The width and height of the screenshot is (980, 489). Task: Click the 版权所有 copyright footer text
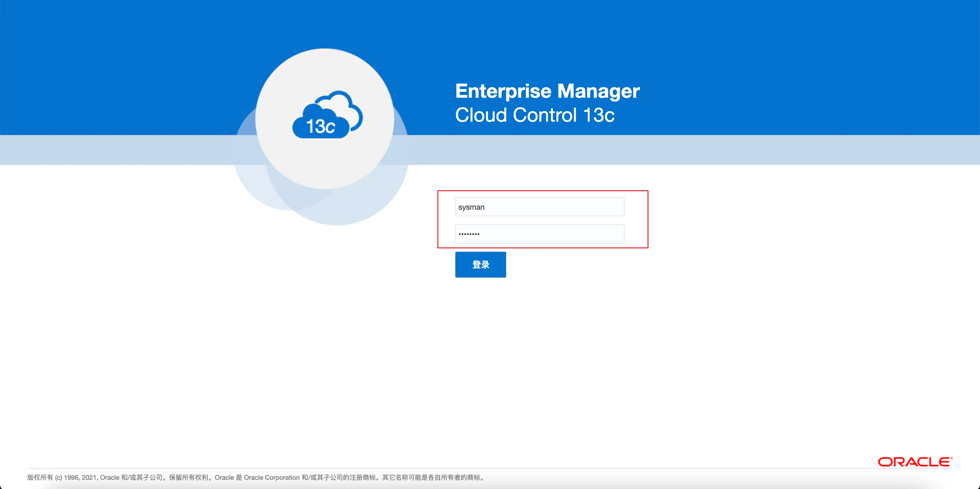[40, 477]
